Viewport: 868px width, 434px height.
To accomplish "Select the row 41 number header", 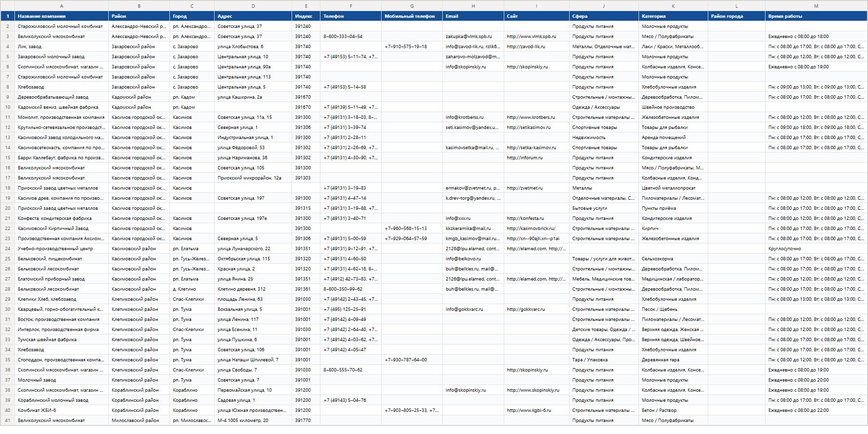I will tap(7, 421).
